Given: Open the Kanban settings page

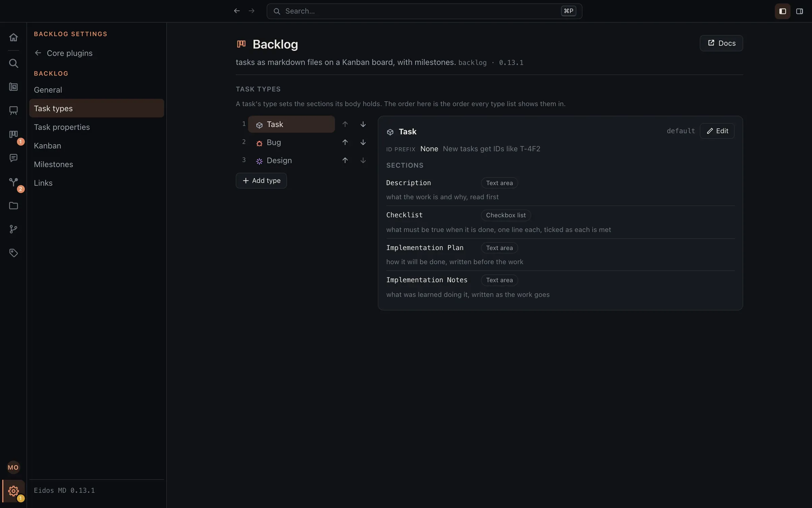Looking at the screenshot, I should pos(96,146).
